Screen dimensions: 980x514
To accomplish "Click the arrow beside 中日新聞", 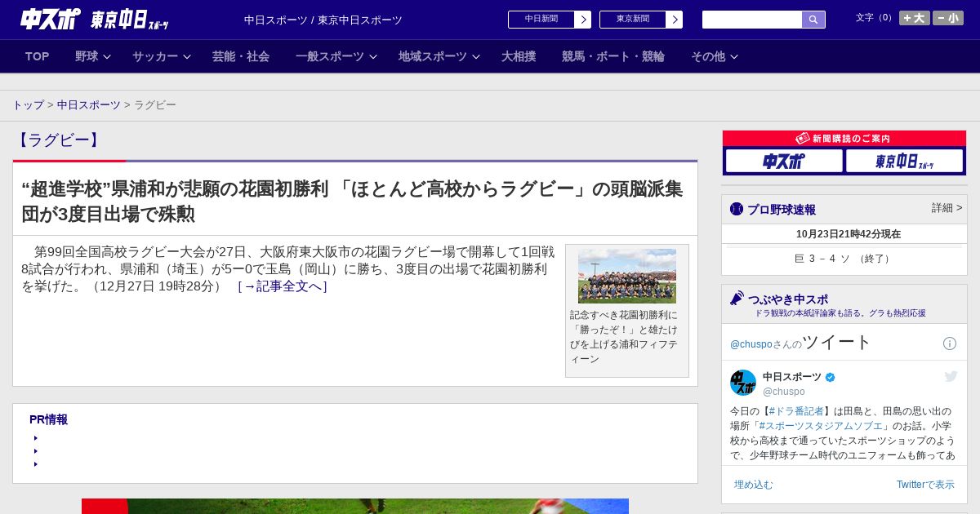I will 583,20.
